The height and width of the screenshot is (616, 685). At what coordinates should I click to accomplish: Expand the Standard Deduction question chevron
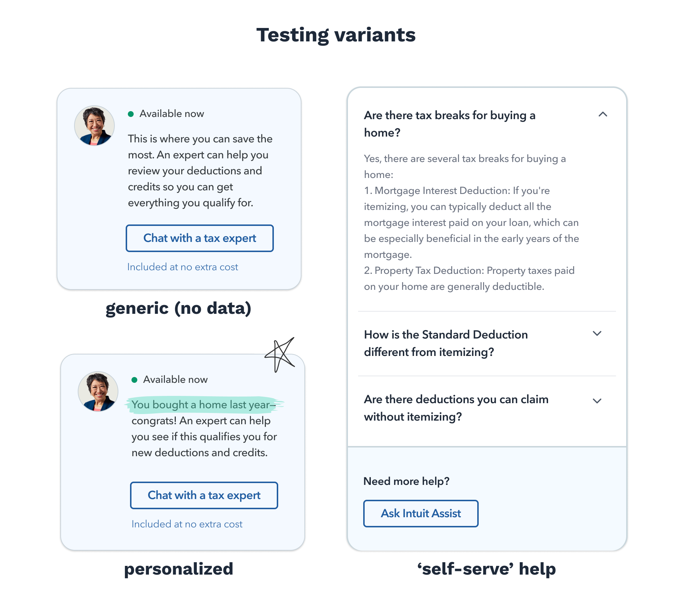597,333
